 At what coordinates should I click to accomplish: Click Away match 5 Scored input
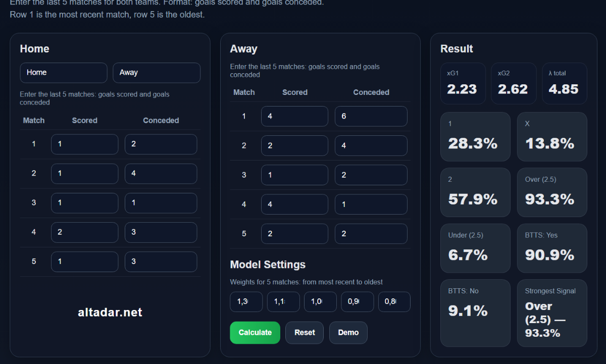point(294,234)
